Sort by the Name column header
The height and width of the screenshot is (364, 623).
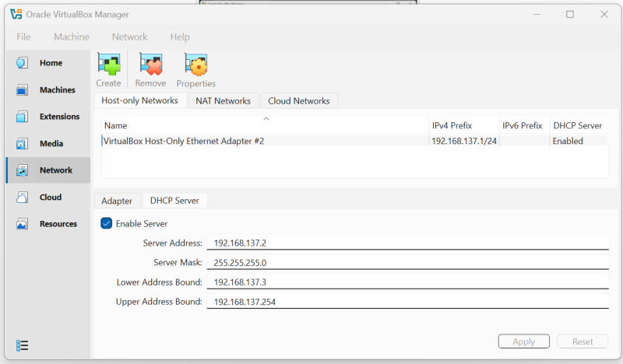[265, 125]
